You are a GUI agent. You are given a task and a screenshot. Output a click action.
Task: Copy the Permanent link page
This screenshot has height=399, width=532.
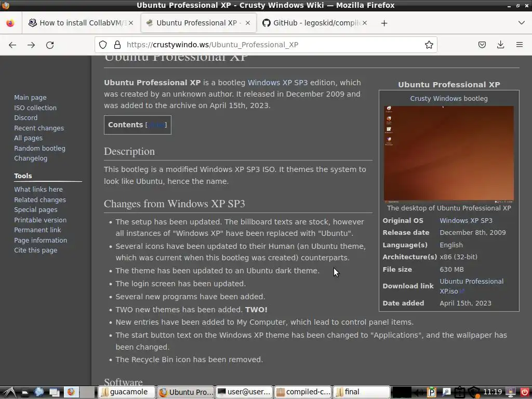[x=37, y=230]
